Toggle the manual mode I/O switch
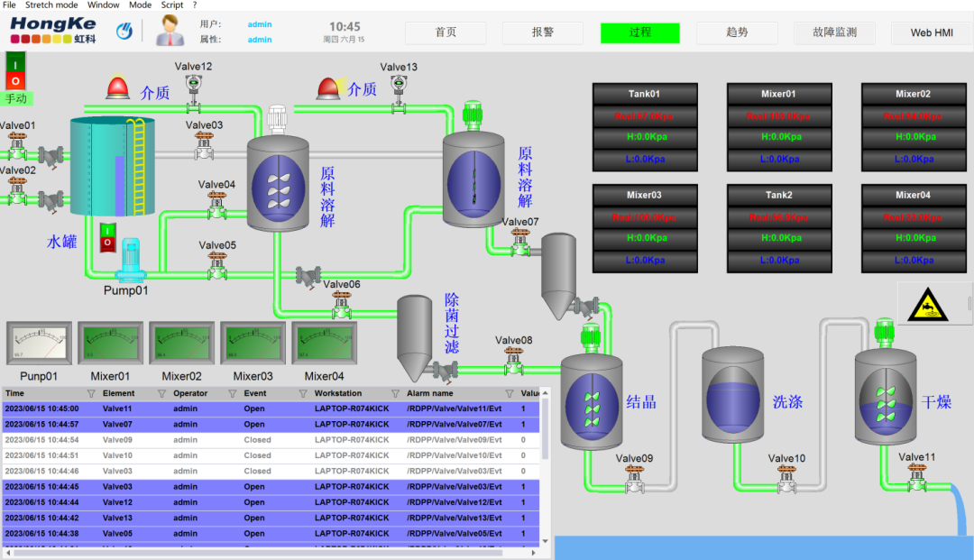974x560 pixels. pos(15,72)
